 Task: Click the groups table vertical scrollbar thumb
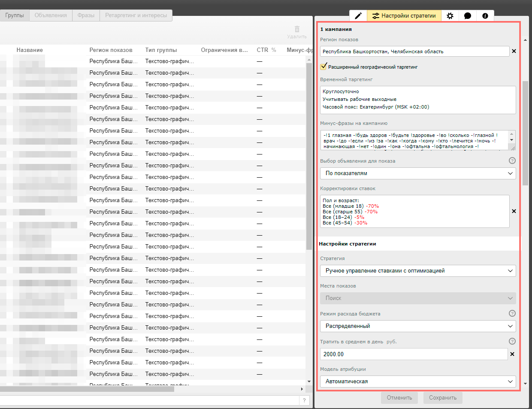(x=309, y=157)
